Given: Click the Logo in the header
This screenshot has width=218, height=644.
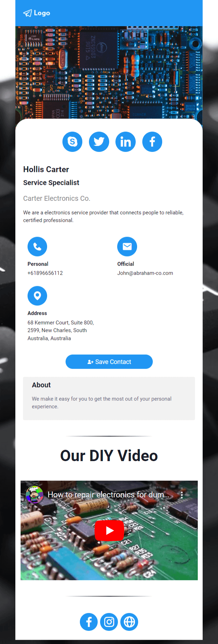Looking at the screenshot, I should (x=37, y=13).
